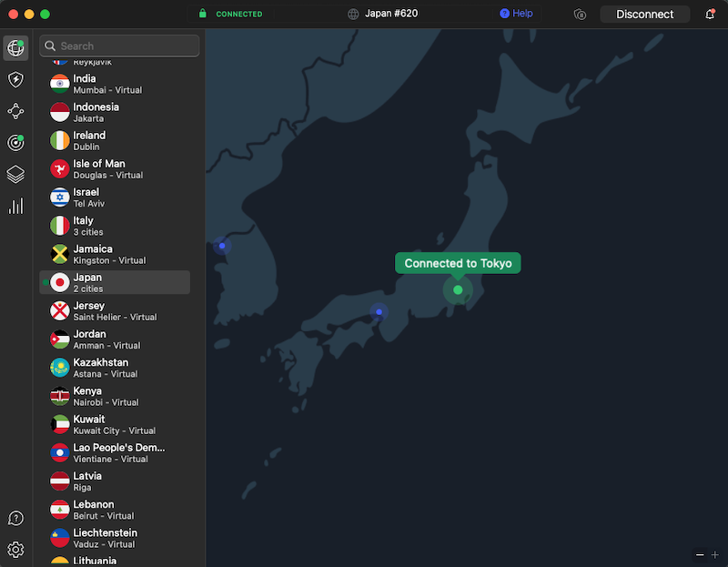Open Dark Web Monitor radar icon
Image resolution: width=728 pixels, height=567 pixels.
15,143
